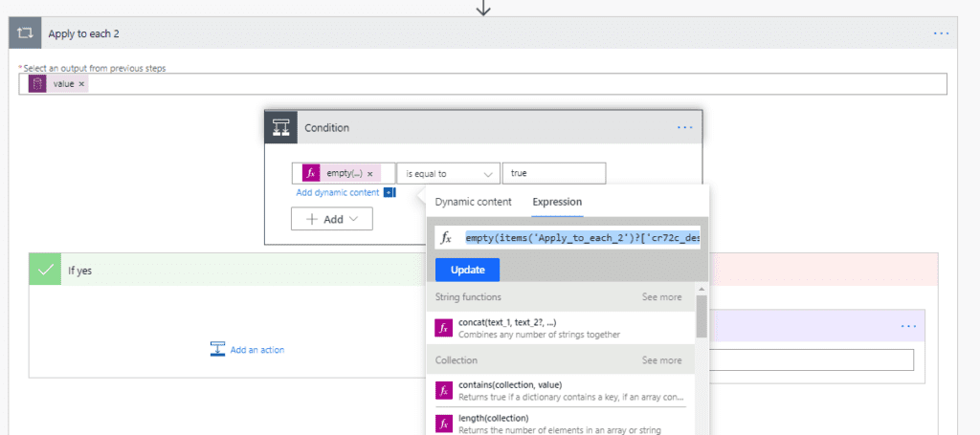Remove the empty(...) expression token
This screenshot has width=980, height=435.
[x=370, y=174]
